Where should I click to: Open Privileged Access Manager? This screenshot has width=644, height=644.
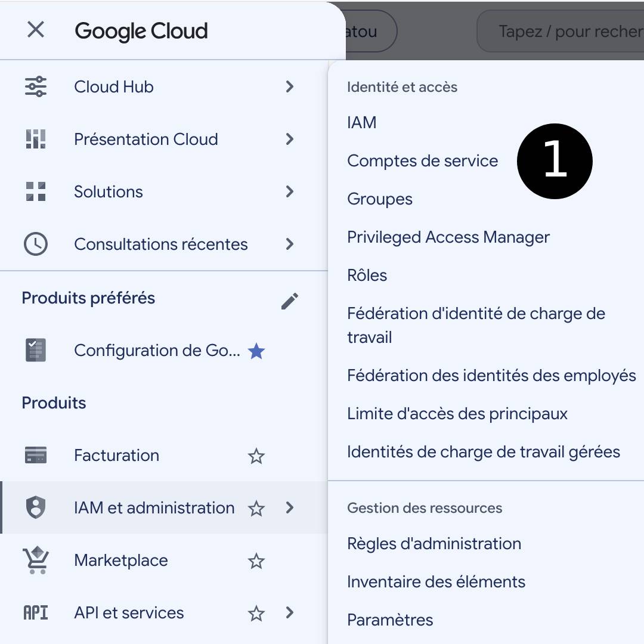(448, 237)
